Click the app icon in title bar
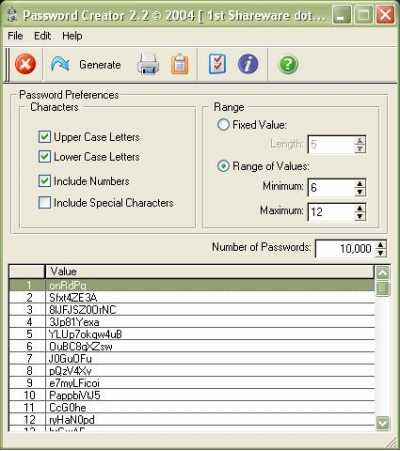The height and width of the screenshot is (451, 400). click(13, 15)
